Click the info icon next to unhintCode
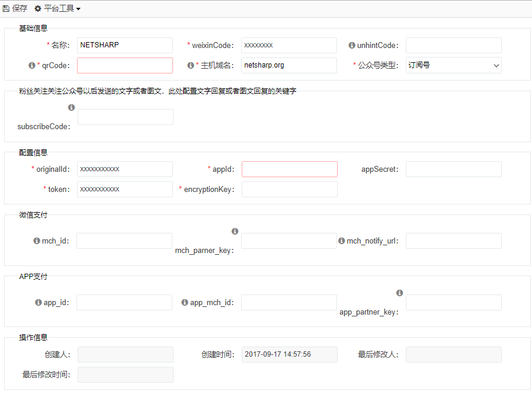The image size is (532, 394). point(352,45)
